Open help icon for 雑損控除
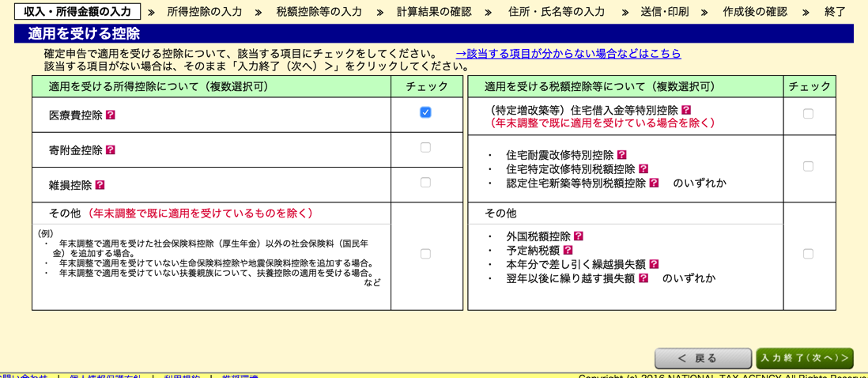Screen dimensions: 868x378 [100, 185]
